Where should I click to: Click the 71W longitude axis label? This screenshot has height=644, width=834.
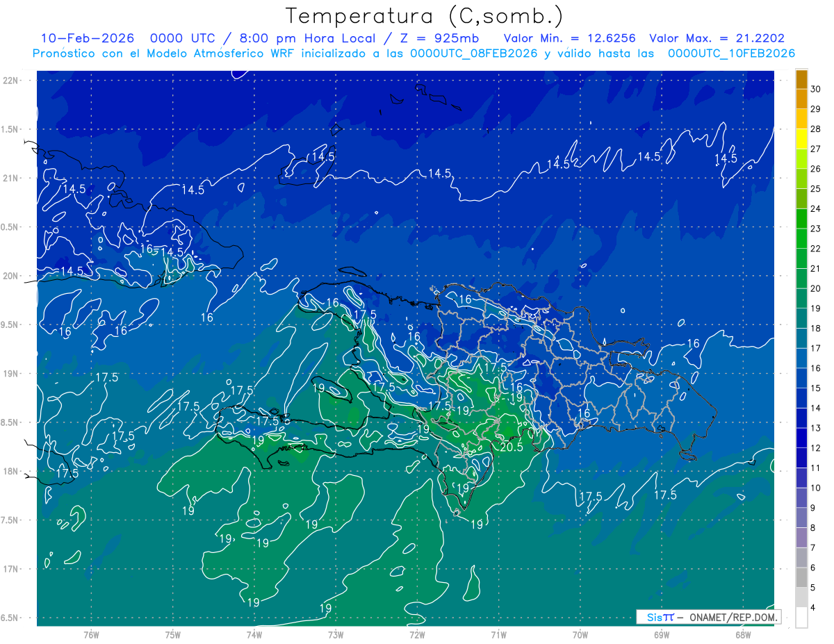tap(498, 635)
